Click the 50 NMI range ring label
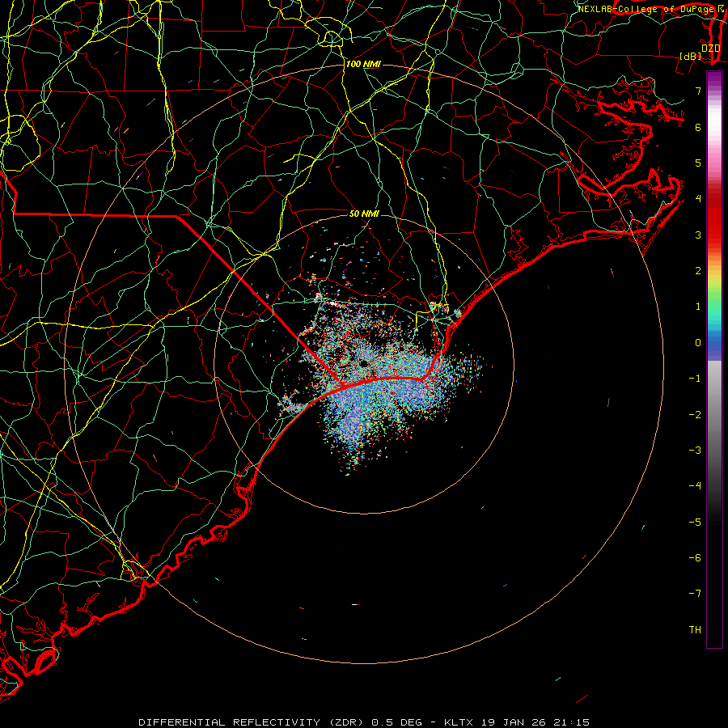 pyautogui.click(x=364, y=214)
